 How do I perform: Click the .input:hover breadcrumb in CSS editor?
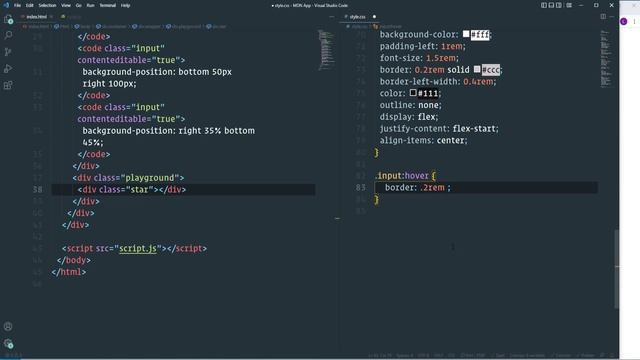coord(388,27)
